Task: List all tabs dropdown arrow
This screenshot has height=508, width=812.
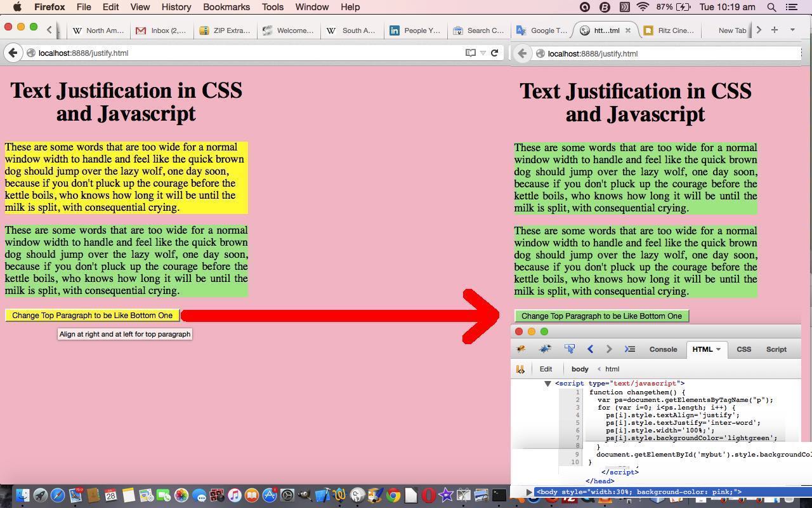Action: pos(792,30)
